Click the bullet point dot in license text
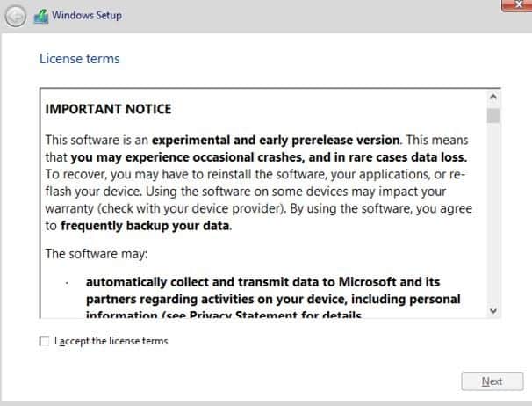The image size is (532, 406). pos(67,283)
